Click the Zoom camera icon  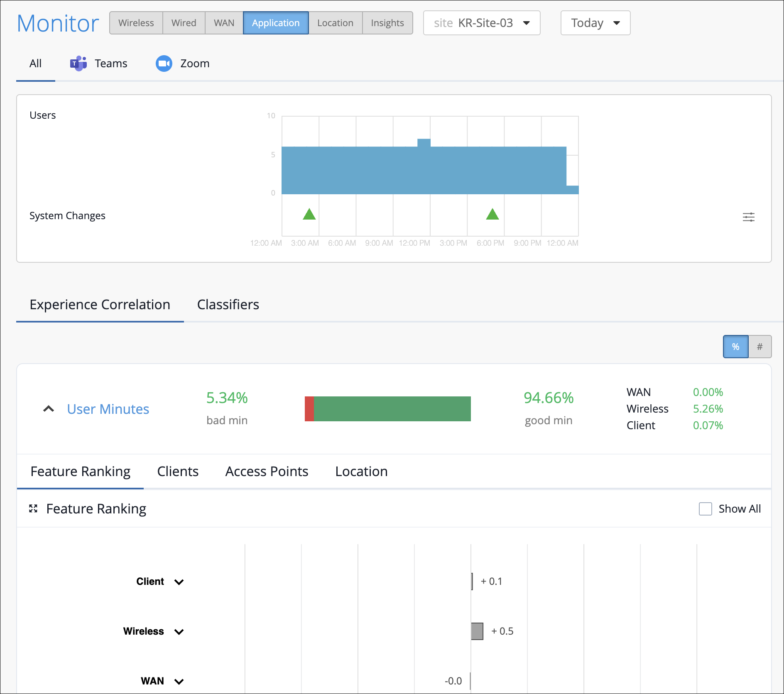164,64
